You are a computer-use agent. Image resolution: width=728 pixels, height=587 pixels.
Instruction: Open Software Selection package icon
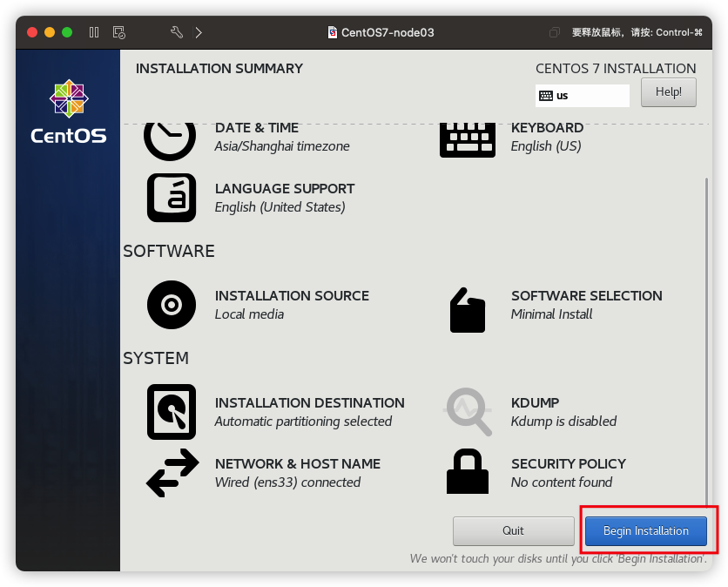tap(467, 310)
